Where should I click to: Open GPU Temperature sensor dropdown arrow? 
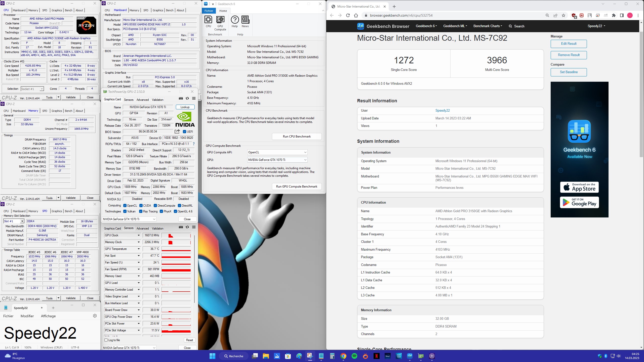click(x=138, y=249)
